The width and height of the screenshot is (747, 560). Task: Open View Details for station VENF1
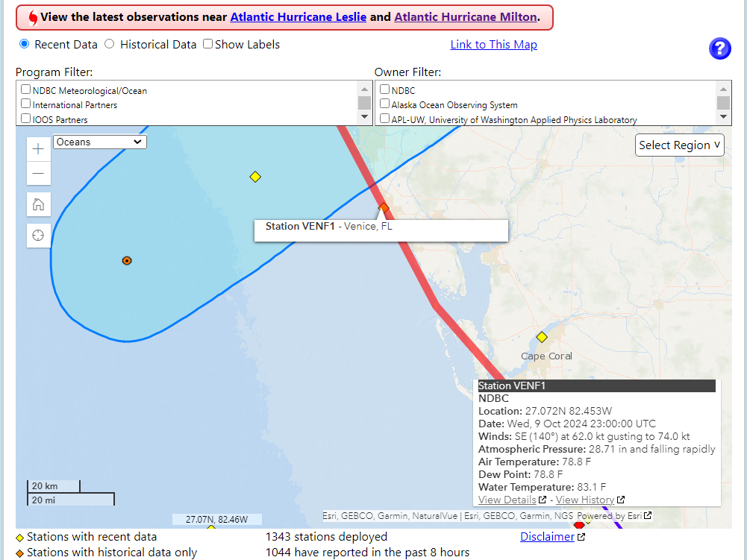[x=507, y=500]
